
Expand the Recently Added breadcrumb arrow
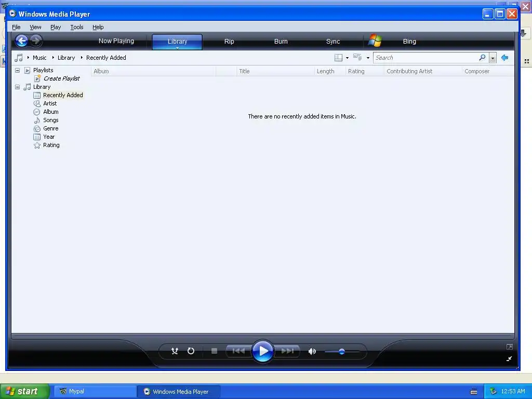pos(82,58)
